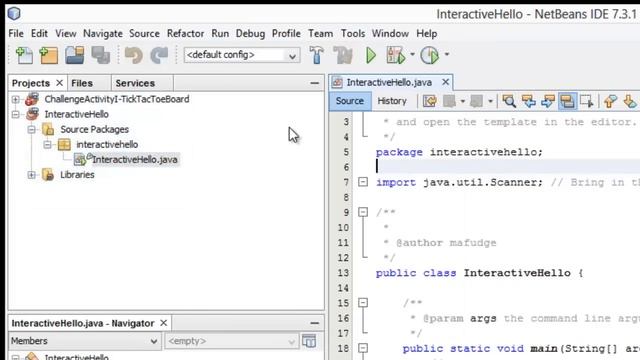Expand the Libraries node
Viewport: 640px width, 360px height.
tap(31, 175)
